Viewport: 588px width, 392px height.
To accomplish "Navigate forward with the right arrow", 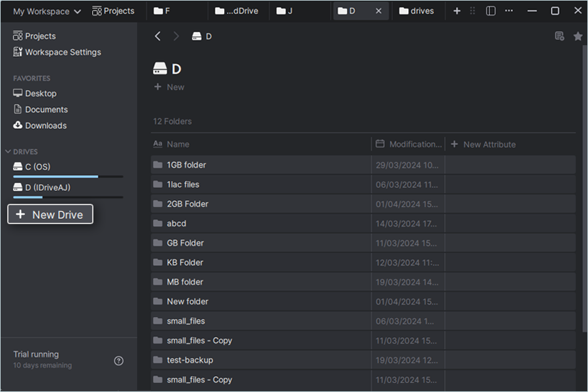I will click(x=176, y=37).
